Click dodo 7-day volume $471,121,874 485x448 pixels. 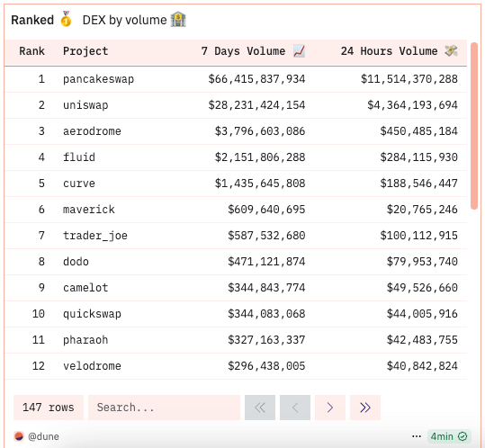point(266,262)
